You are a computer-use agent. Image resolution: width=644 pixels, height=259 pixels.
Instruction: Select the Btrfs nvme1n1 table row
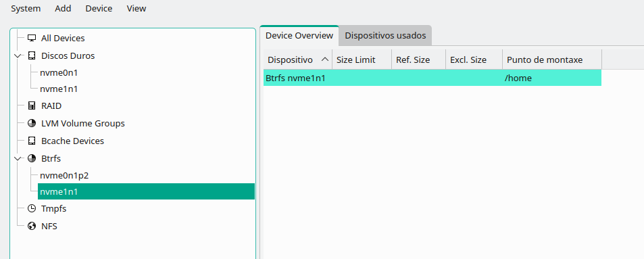pyautogui.click(x=432, y=78)
